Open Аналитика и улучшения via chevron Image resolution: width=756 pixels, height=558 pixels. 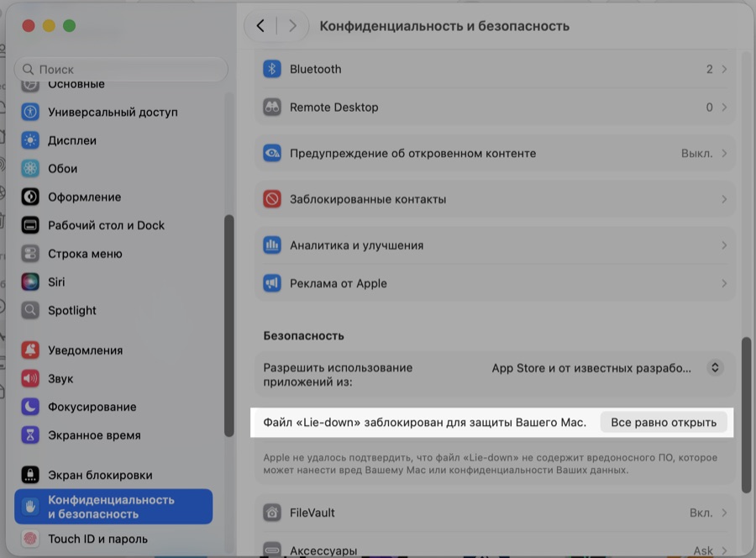pyautogui.click(x=724, y=245)
